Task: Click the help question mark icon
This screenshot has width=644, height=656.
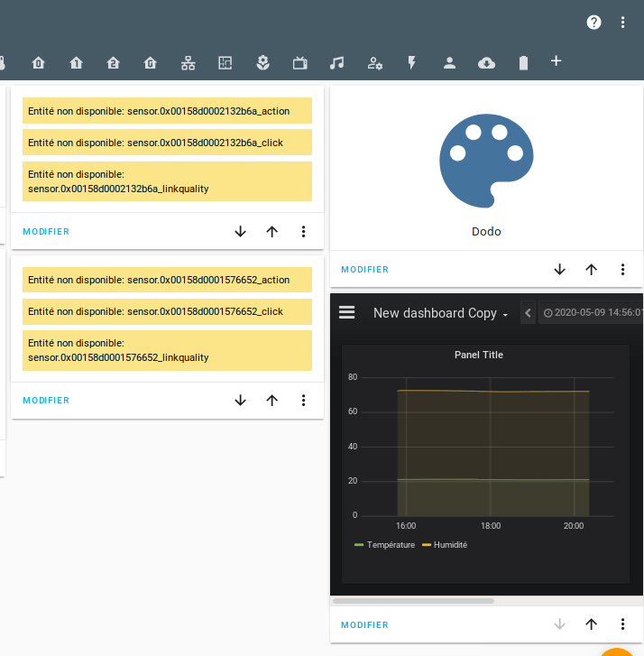Action: [593, 23]
